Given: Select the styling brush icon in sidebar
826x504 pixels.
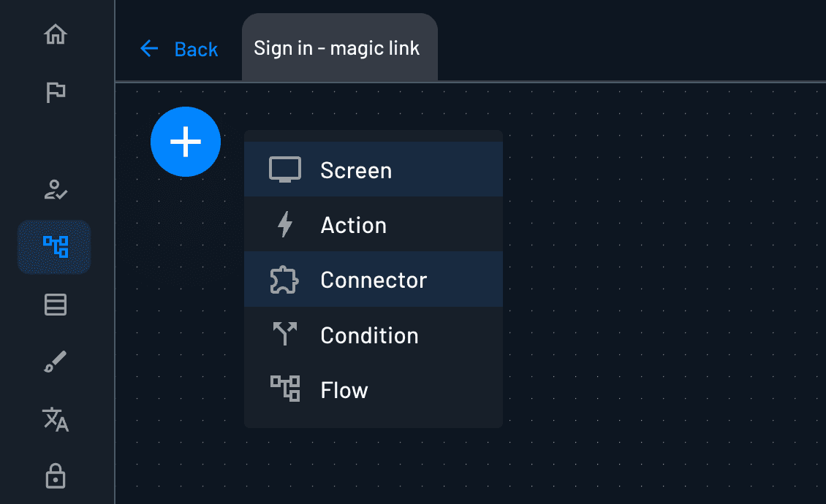Looking at the screenshot, I should tap(55, 360).
